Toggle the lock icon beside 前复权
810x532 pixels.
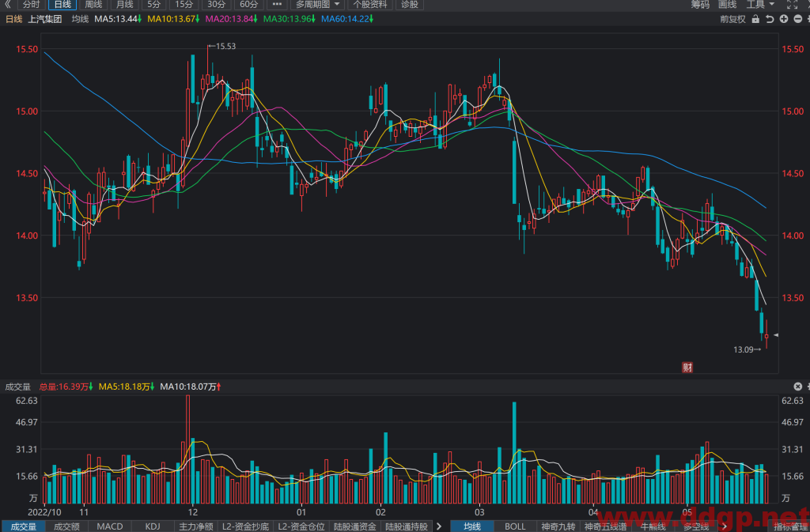point(755,19)
